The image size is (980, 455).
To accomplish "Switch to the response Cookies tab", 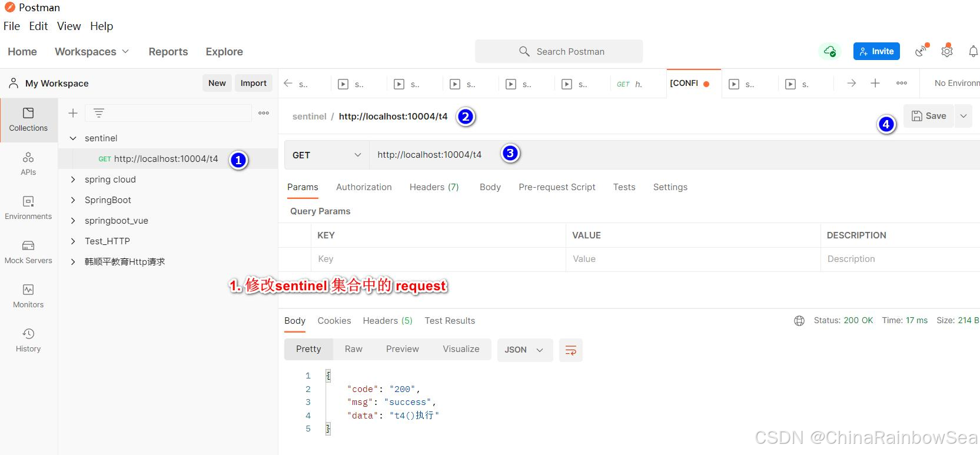I will coord(334,321).
